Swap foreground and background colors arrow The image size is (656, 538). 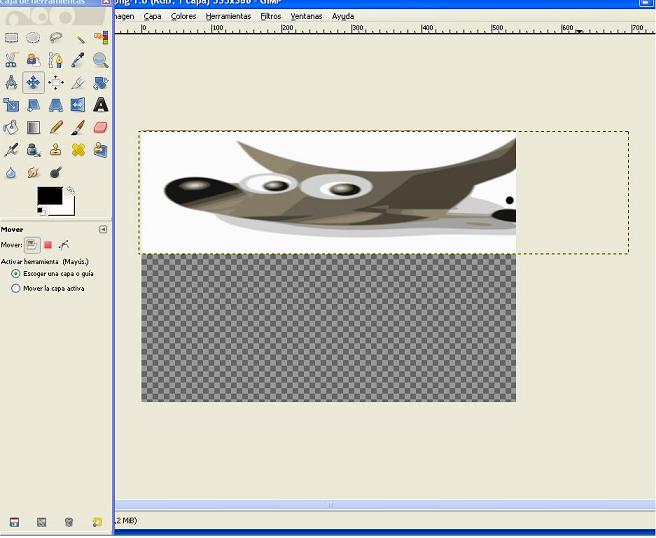(x=71, y=190)
